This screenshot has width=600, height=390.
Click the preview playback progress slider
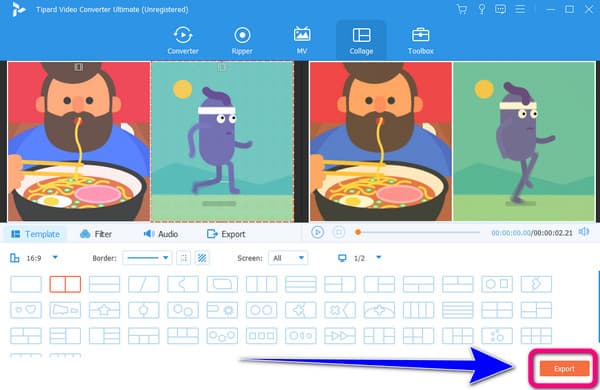tap(418, 232)
